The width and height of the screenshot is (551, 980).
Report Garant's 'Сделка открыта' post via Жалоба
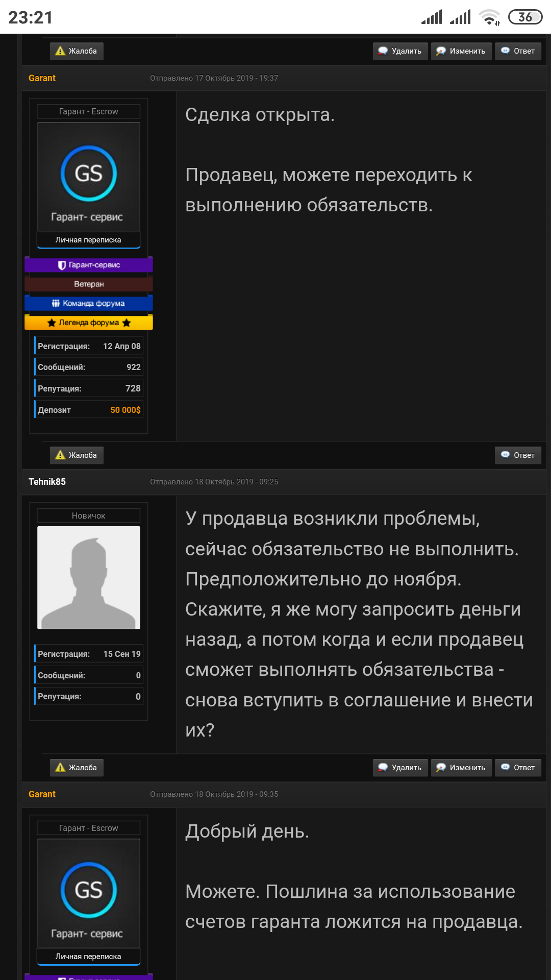[77, 455]
